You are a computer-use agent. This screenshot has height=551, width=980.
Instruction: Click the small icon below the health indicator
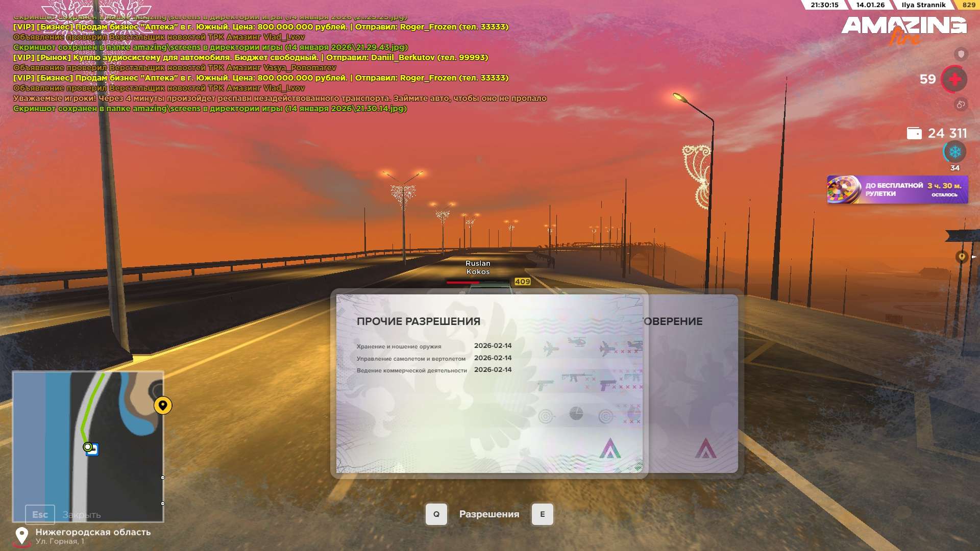[961, 105]
